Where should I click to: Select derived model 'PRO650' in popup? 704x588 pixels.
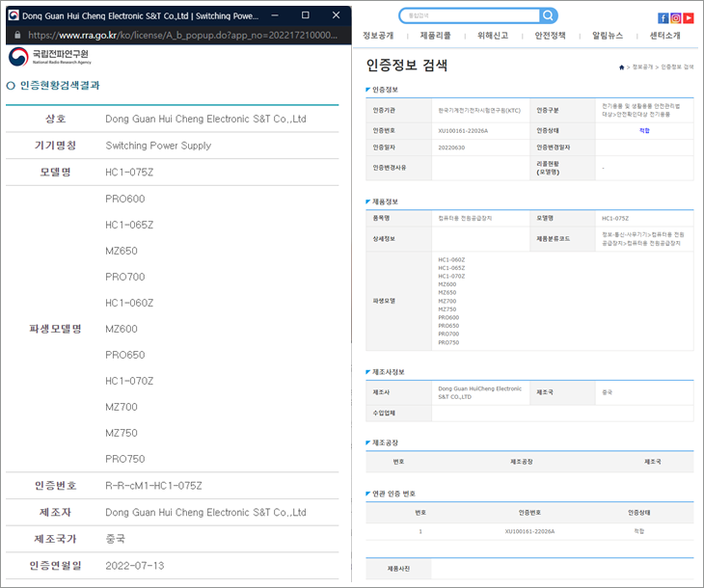(x=124, y=355)
